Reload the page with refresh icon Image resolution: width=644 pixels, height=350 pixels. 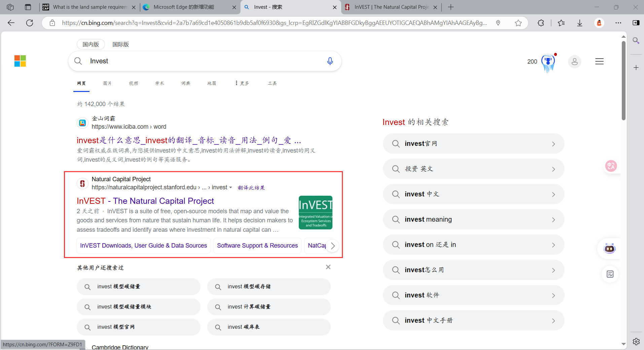pos(30,23)
